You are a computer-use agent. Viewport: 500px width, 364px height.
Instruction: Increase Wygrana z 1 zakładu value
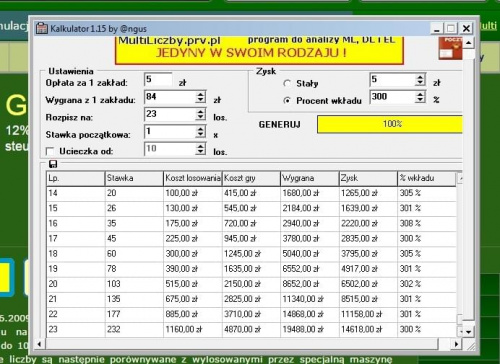click(200, 94)
